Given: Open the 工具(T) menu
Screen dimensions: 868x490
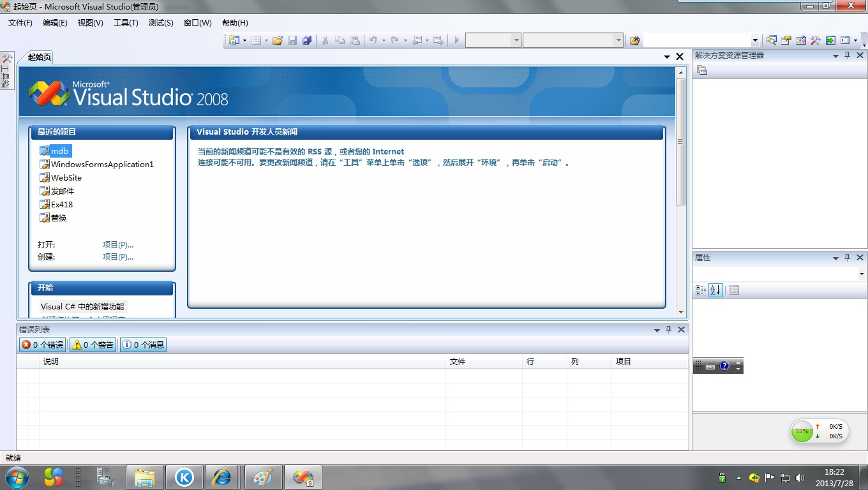Looking at the screenshot, I should point(126,23).
